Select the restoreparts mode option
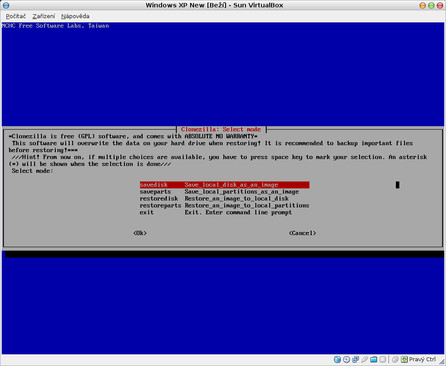 224,205
